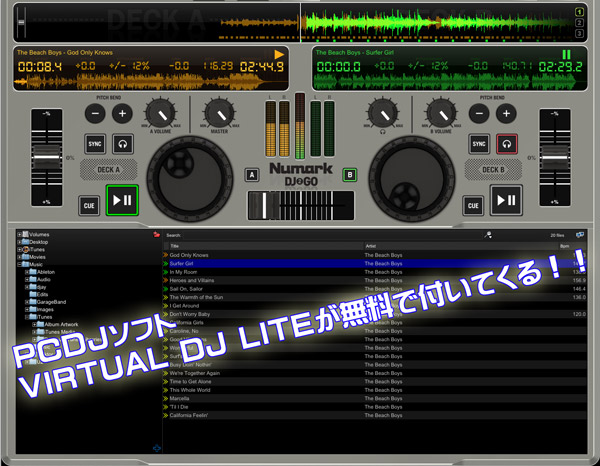Click the crossfader handle
Image resolution: width=600 pixels, height=466 pixels.
pyautogui.click(x=264, y=205)
